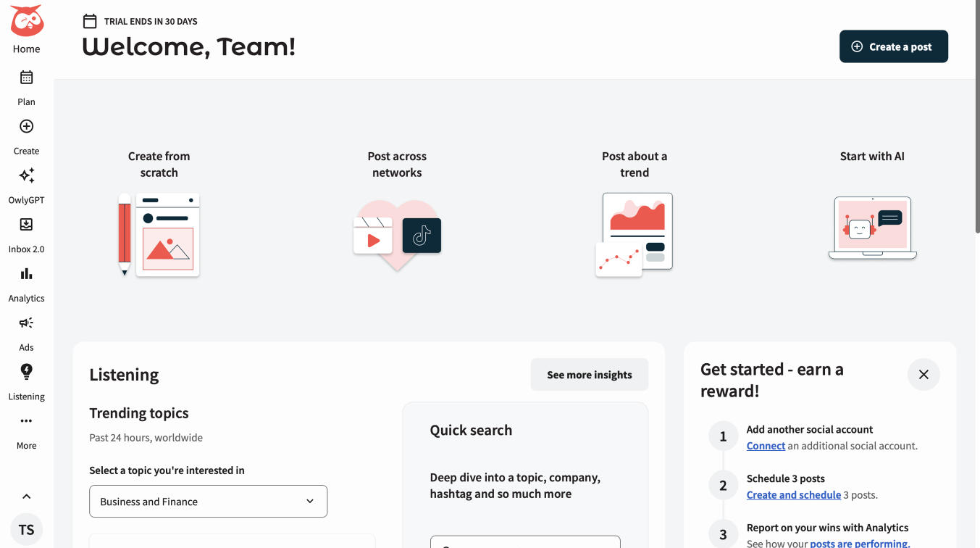Open the Create and schedule link

[793, 494]
